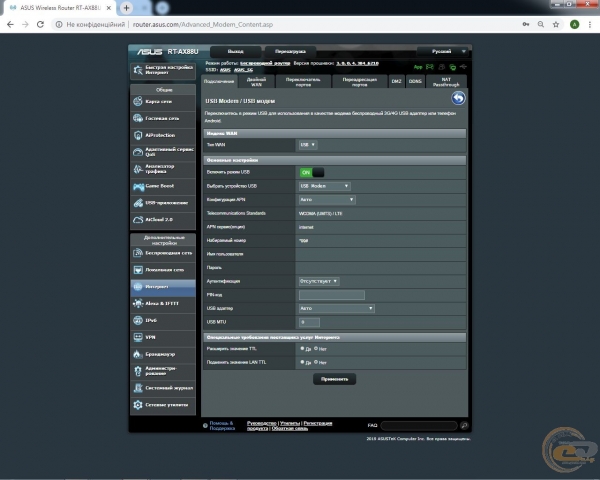Viewport: 600px width, 480px height.
Task: Click the Выход button
Action: pos(235,51)
